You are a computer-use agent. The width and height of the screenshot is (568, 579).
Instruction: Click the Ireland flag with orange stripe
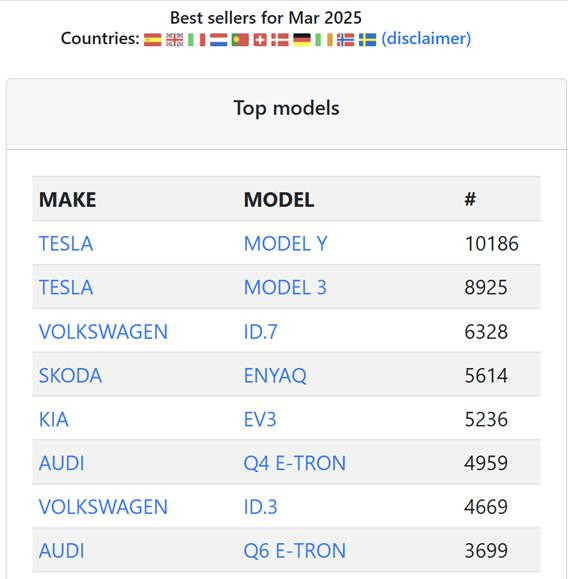tap(324, 40)
